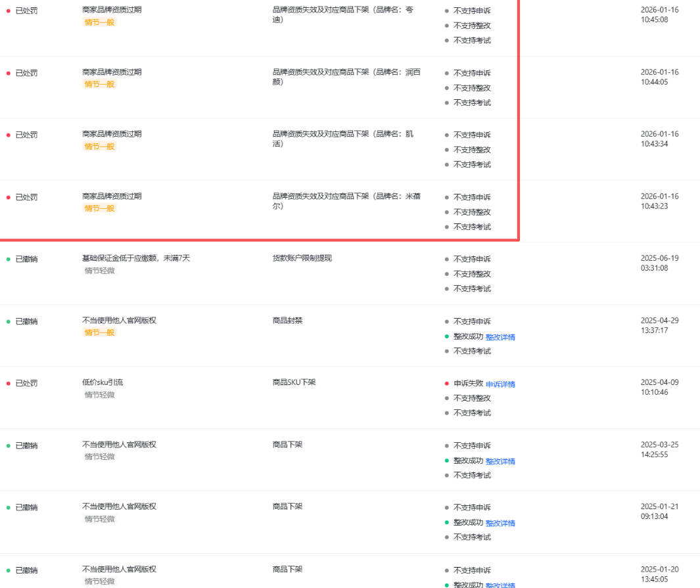Open 整改详情 for the 2025-03-25 record
This screenshot has width=700, height=588.
500,461
